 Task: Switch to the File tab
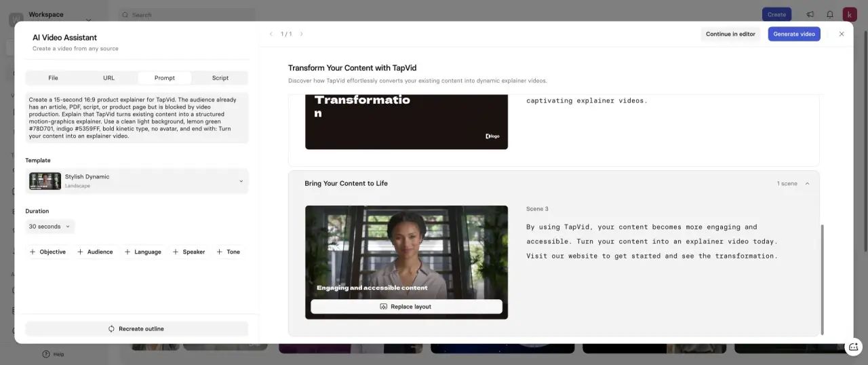point(53,78)
